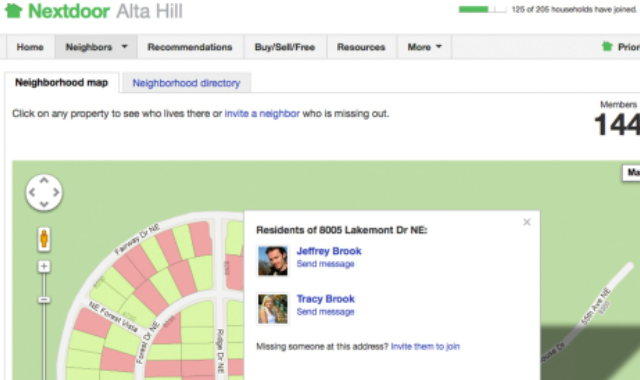The image size is (640, 380).
Task: Switch to the Neighborhood map tab
Action: tap(62, 82)
